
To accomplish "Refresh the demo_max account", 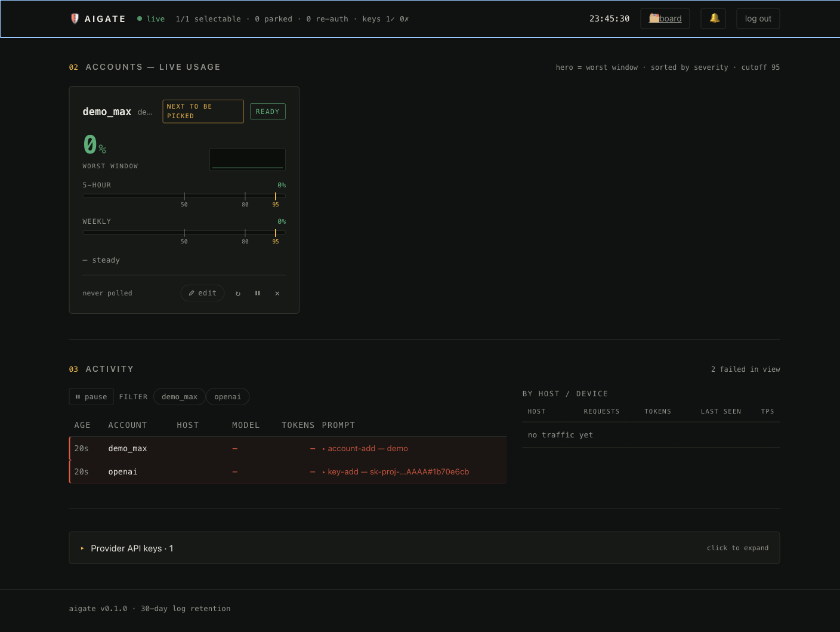I will coord(238,293).
